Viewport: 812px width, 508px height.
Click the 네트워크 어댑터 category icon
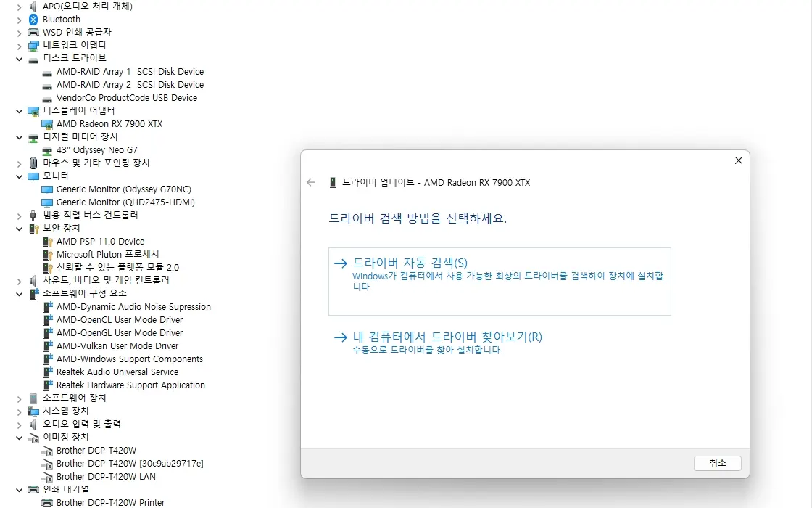coord(33,45)
